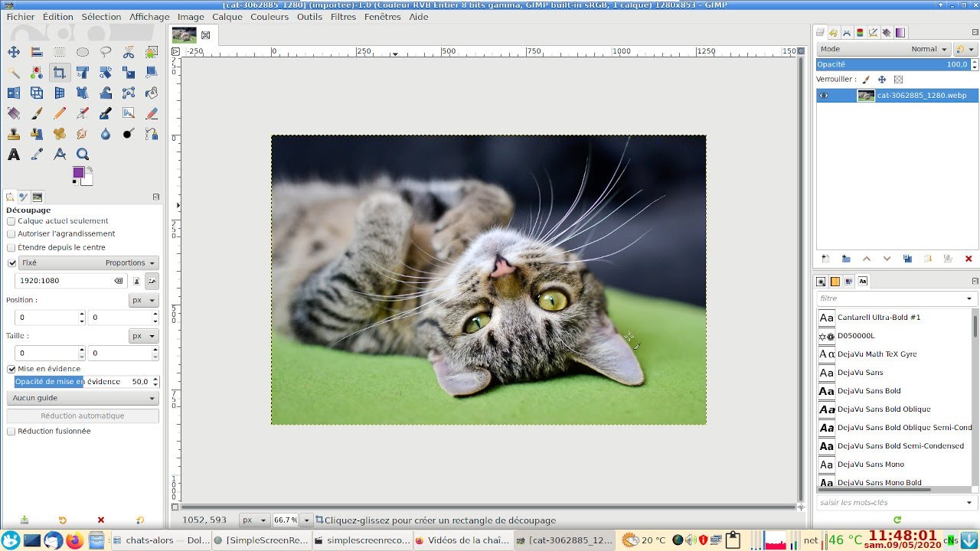The width and height of the screenshot is (980, 551).
Task: Select the Alignment tool
Action: (37, 52)
